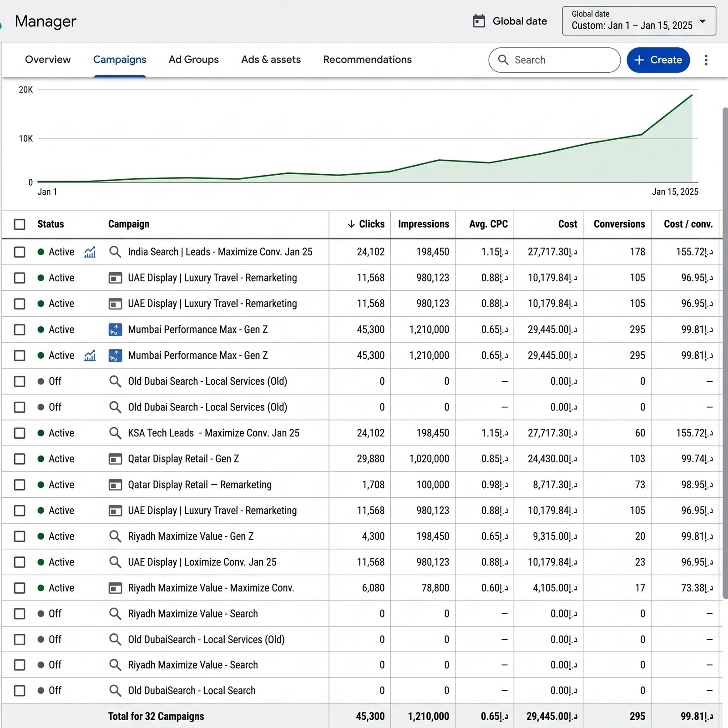Click the search campaign icon for KSA Tech Leads
The height and width of the screenshot is (728, 728).
coord(115,433)
